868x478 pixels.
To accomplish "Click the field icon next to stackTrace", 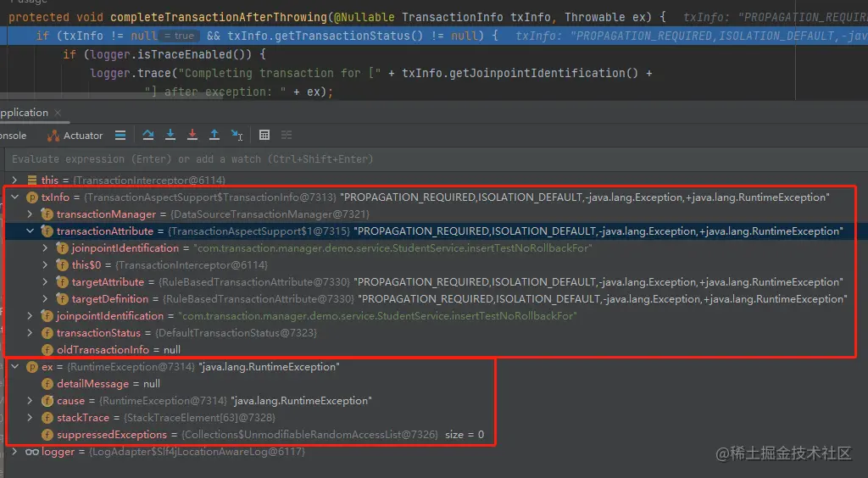I will point(47,418).
